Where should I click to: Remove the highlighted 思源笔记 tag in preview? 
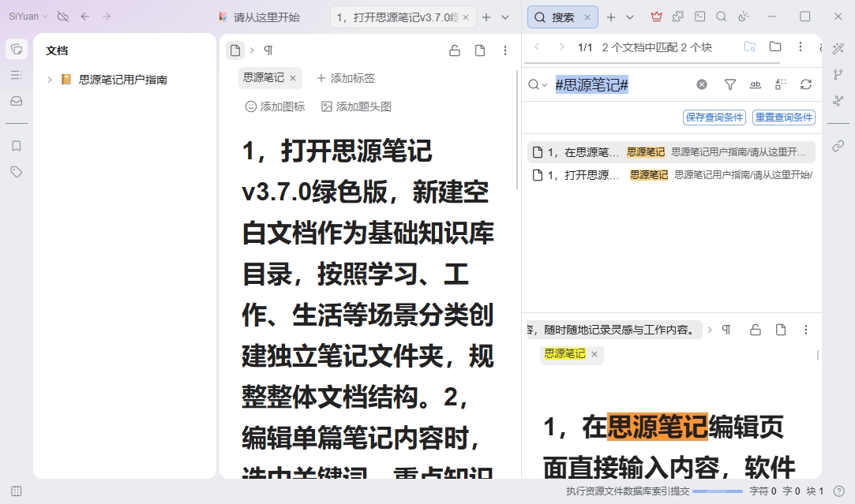[x=594, y=354]
